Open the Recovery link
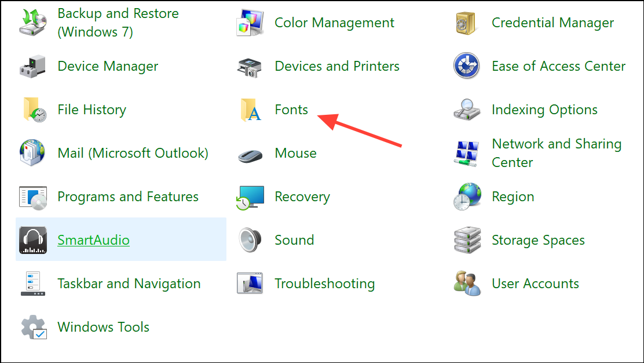Viewport: 644px width, 363px height. point(302,197)
